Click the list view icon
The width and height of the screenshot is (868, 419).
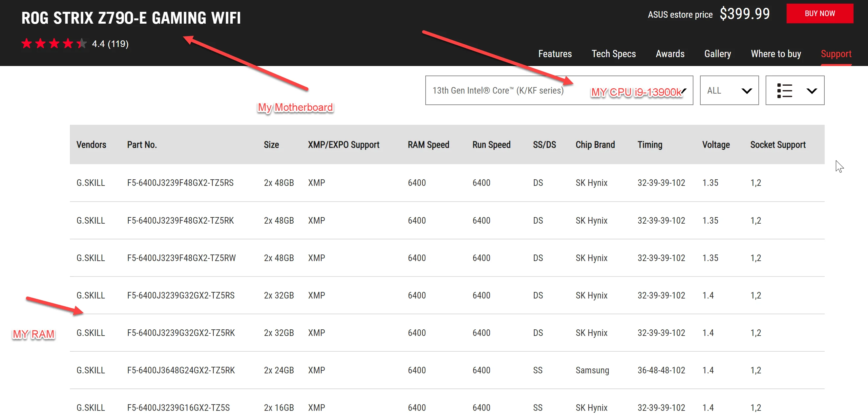[784, 91]
